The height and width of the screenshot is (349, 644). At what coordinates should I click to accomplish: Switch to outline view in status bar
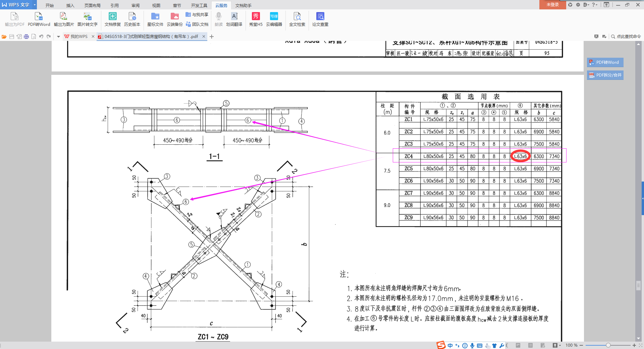530,345
